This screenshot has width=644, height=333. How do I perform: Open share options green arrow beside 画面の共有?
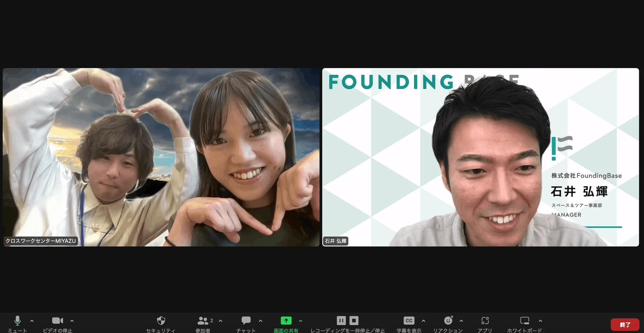(301, 320)
